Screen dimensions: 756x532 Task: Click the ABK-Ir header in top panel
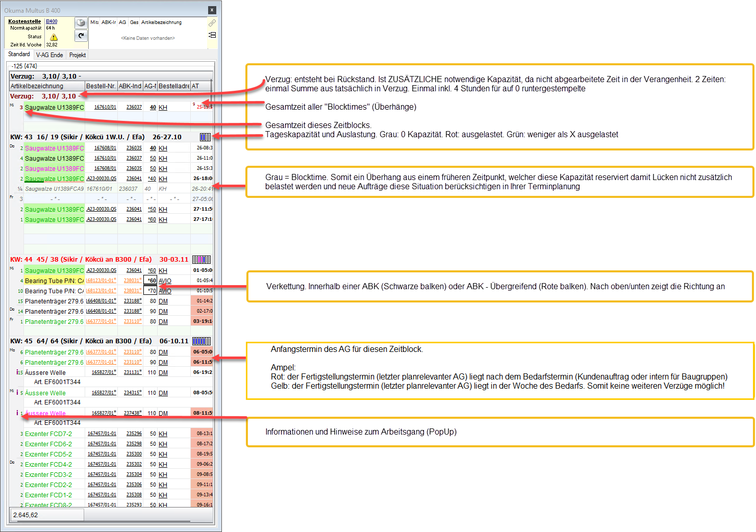pos(109,22)
